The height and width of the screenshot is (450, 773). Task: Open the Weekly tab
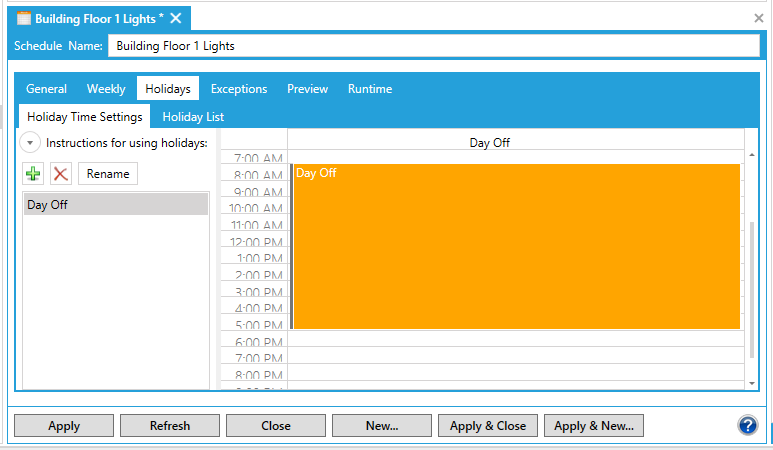(106, 89)
